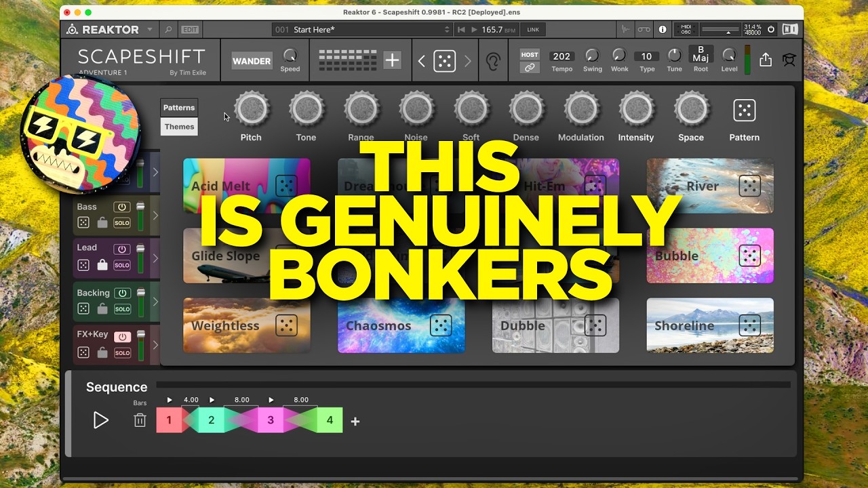This screenshot has height=488, width=868.
Task: Click the master volume slider in top bar
Action: click(719, 30)
